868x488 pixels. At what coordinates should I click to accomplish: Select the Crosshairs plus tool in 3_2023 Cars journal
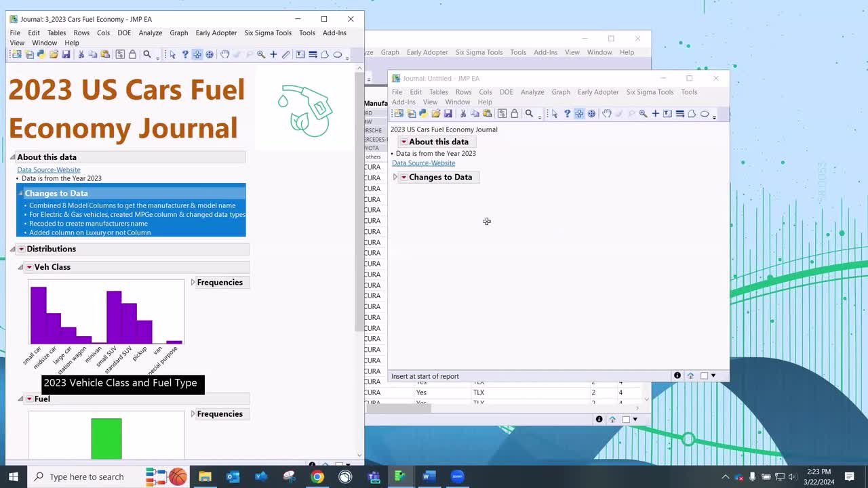coord(273,55)
